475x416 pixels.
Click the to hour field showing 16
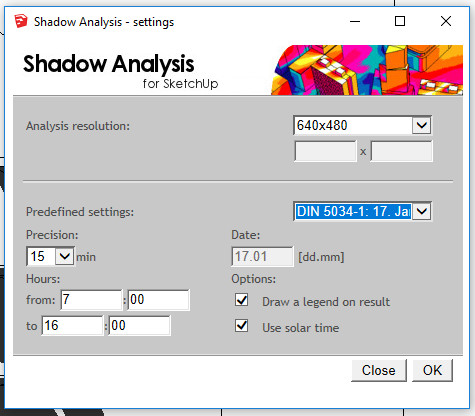point(72,326)
